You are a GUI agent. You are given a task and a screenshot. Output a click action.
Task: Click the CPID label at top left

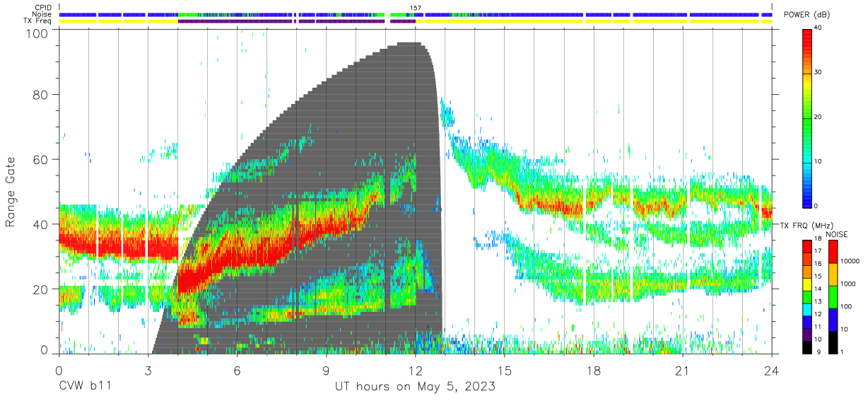pyautogui.click(x=43, y=8)
